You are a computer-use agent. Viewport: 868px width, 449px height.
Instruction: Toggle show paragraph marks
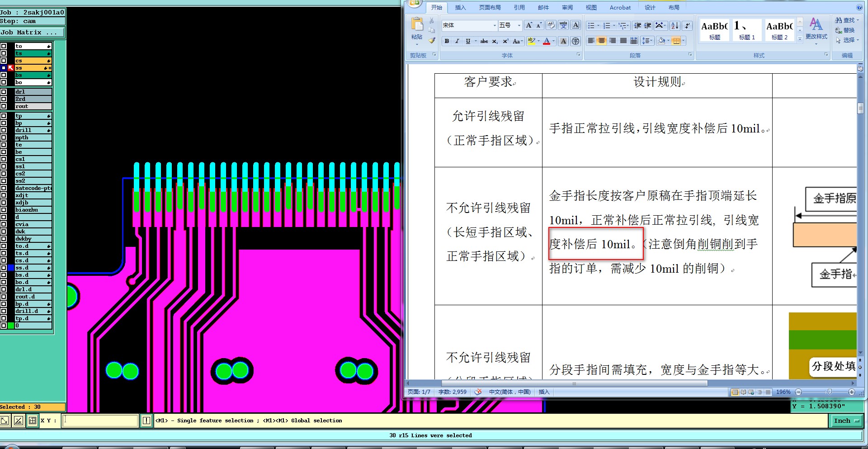pos(687,25)
